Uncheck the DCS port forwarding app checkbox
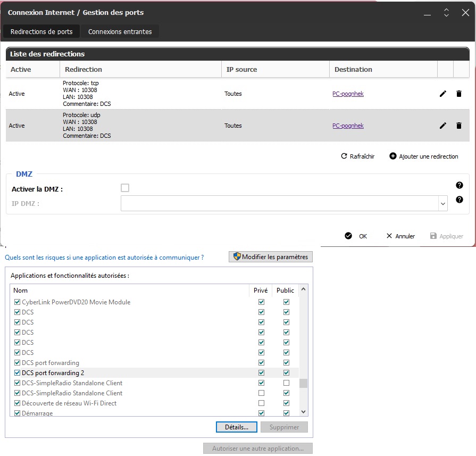This screenshot has width=476, height=456. click(18, 363)
